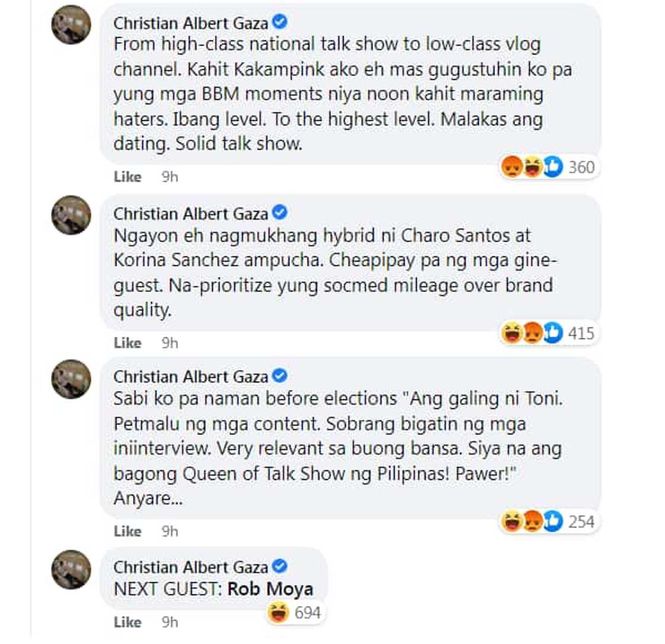
Task: Click the angry reaction icon on the second comment
Action: [532, 334]
